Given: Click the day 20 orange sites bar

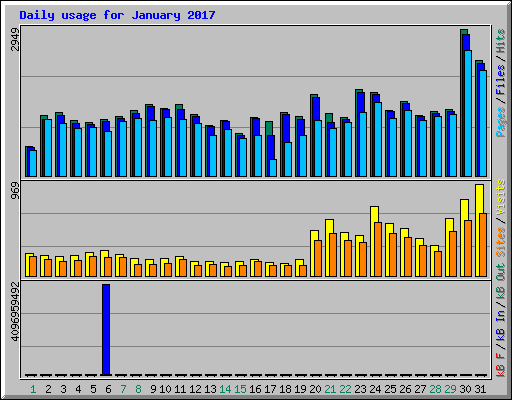Looking at the screenshot, I should (318, 258).
